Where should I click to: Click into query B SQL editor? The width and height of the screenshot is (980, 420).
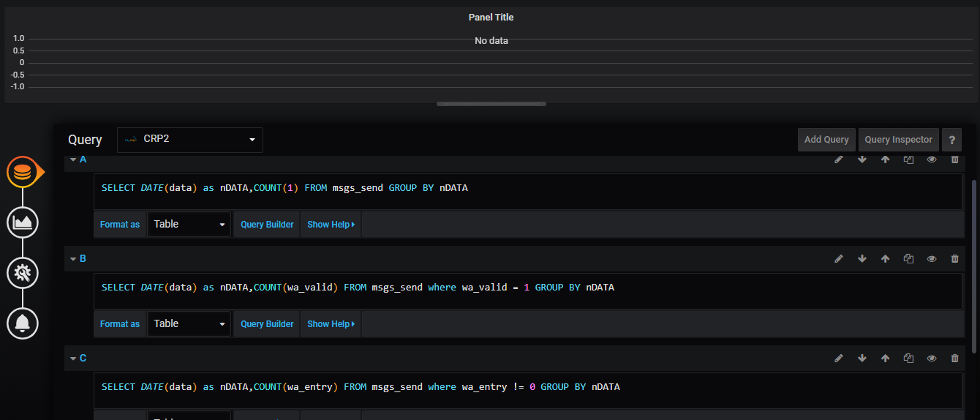(527, 291)
